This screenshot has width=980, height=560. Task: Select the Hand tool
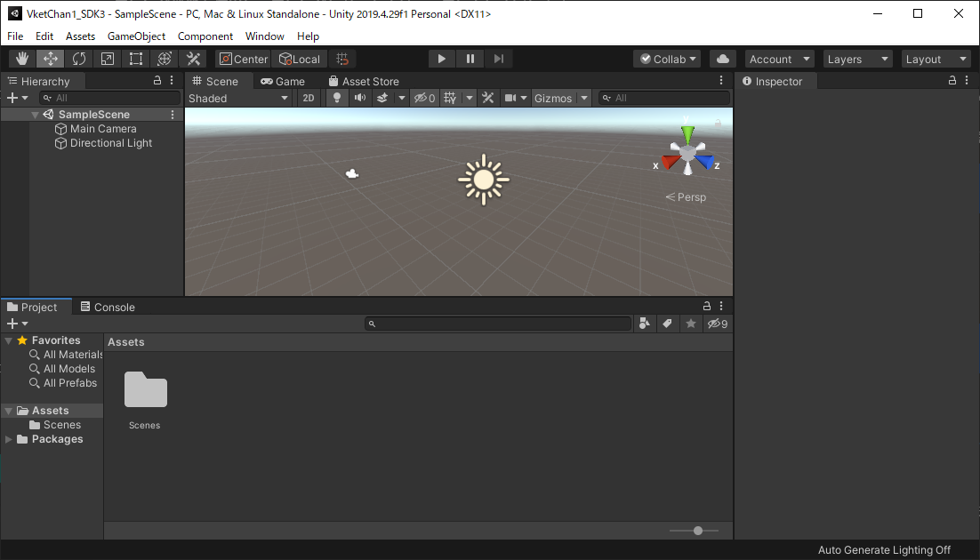click(21, 58)
